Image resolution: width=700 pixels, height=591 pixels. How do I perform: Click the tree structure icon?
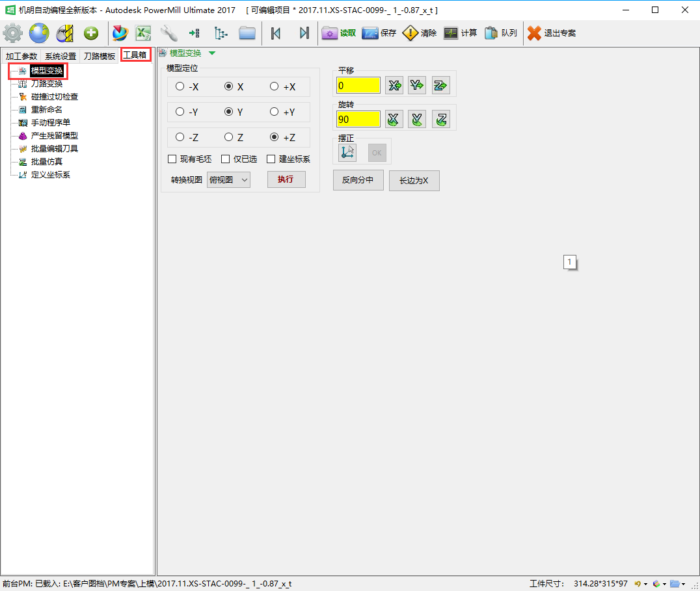click(221, 33)
